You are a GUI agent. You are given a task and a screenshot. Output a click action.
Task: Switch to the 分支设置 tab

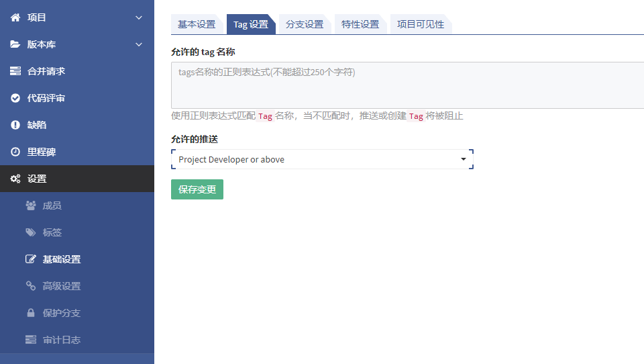point(304,24)
